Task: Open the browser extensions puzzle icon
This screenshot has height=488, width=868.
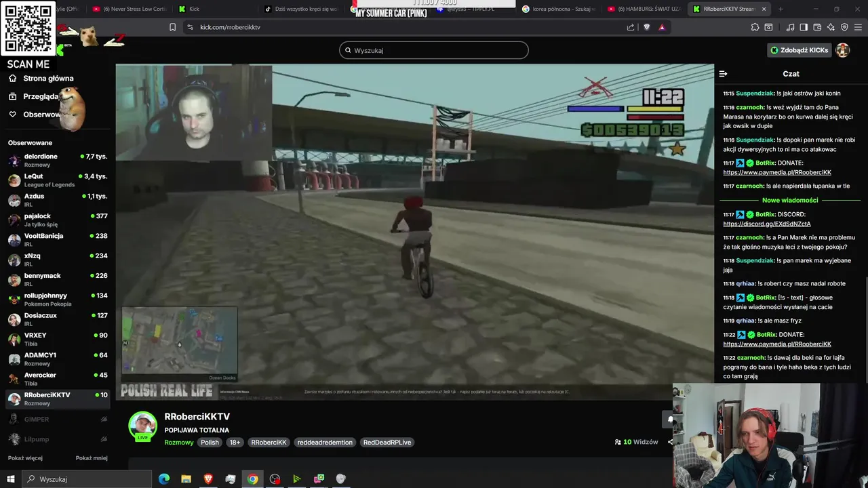Action: [755, 27]
